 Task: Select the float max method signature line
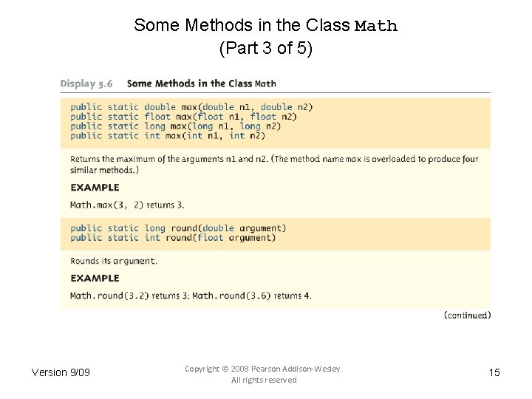coord(183,117)
